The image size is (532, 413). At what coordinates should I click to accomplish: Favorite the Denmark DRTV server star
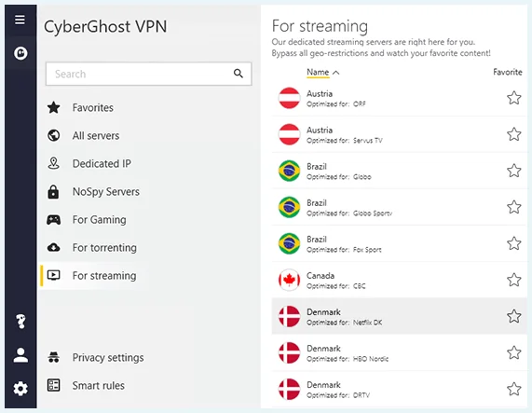click(x=513, y=389)
